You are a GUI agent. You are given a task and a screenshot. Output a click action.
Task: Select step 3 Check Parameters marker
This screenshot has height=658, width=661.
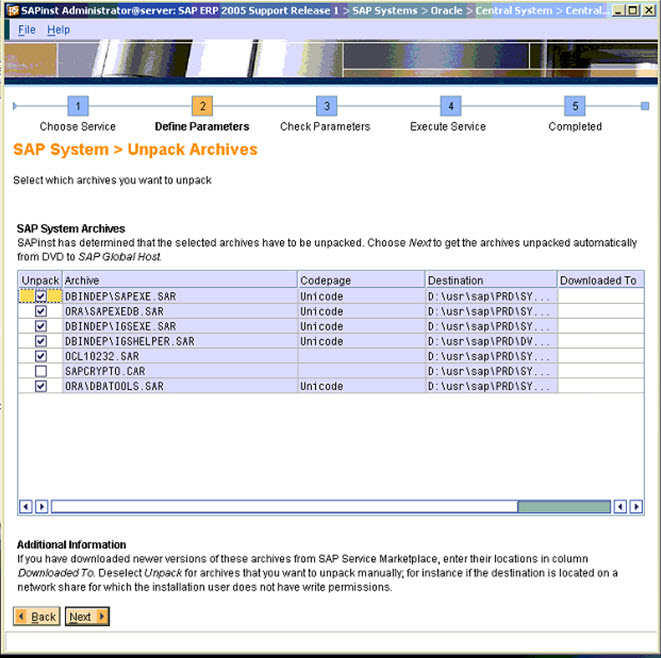click(x=327, y=106)
